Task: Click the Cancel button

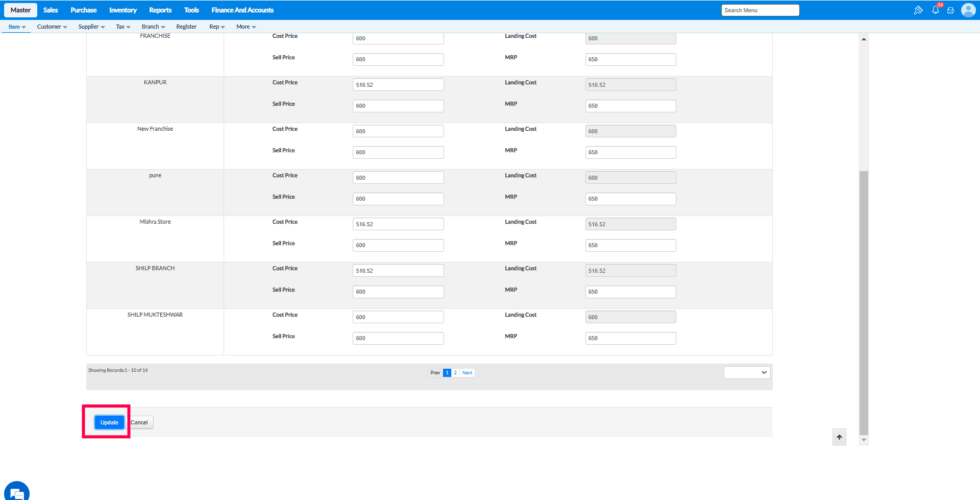Action: (x=139, y=422)
